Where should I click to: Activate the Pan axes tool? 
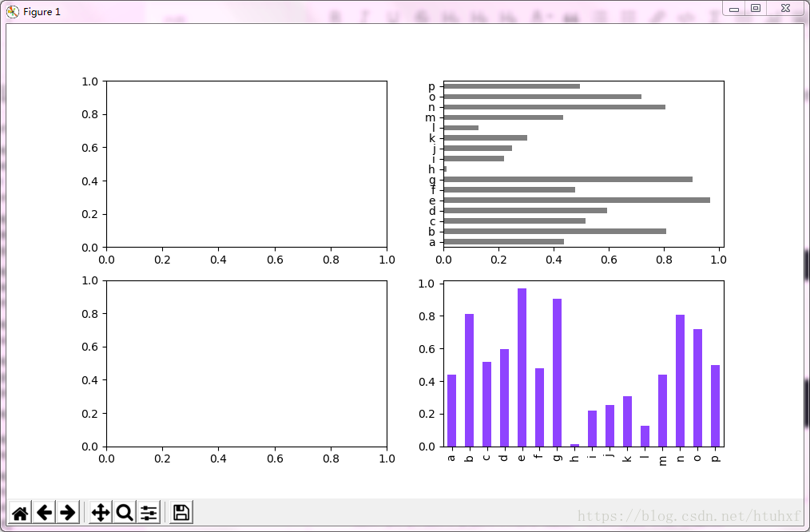coord(100,512)
